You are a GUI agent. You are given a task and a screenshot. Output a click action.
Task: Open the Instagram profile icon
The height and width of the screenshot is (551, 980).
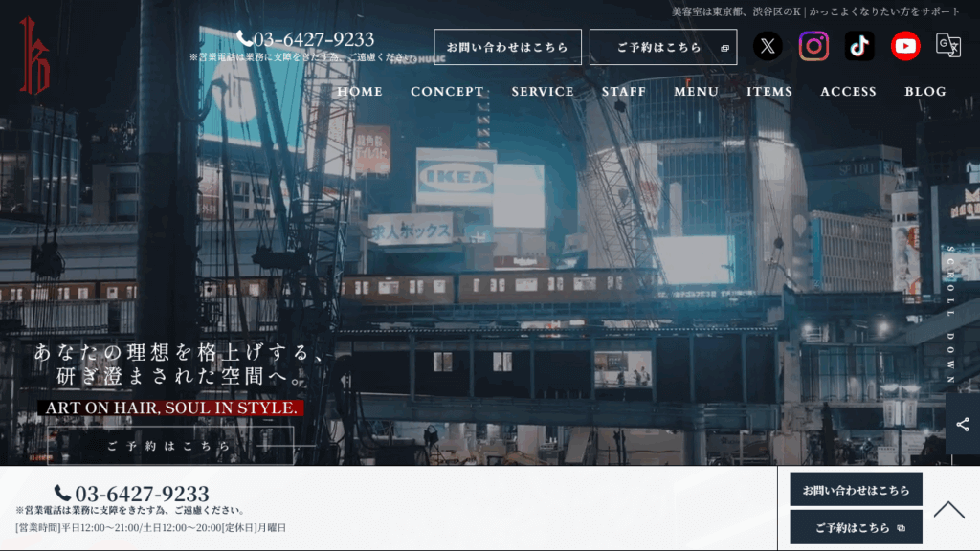(813, 46)
